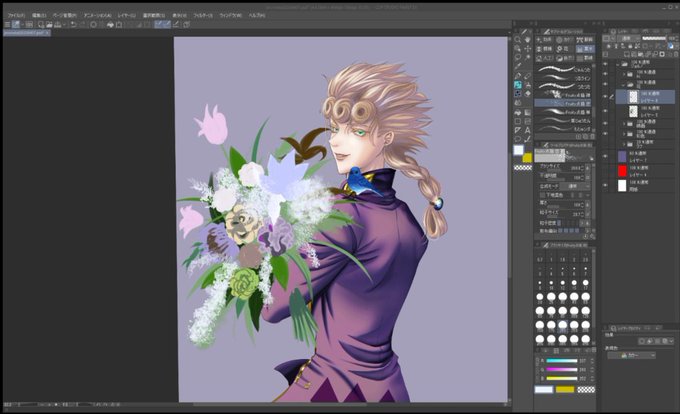This screenshot has width=680, height=414.
Task: Click Redo in the command bar
Action: (x=82, y=24)
